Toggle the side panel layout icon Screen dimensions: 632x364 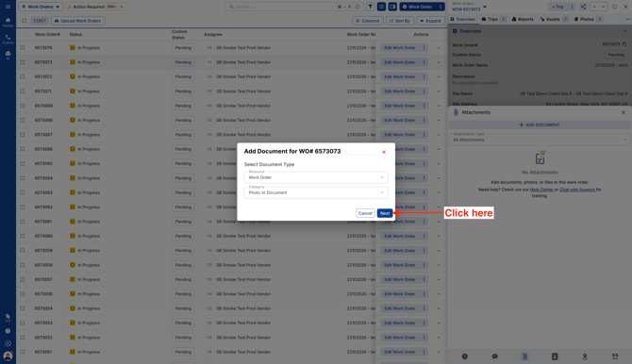point(392,7)
